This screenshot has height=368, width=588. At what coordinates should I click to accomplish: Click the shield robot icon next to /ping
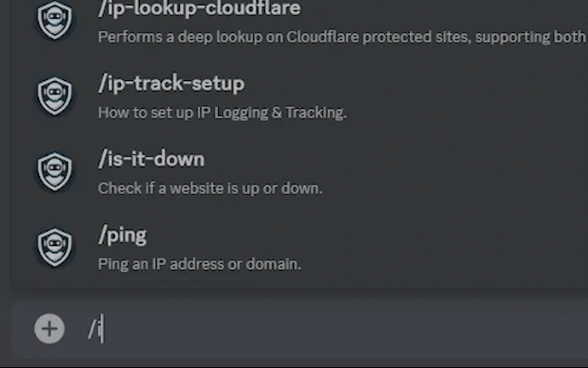coord(55,247)
